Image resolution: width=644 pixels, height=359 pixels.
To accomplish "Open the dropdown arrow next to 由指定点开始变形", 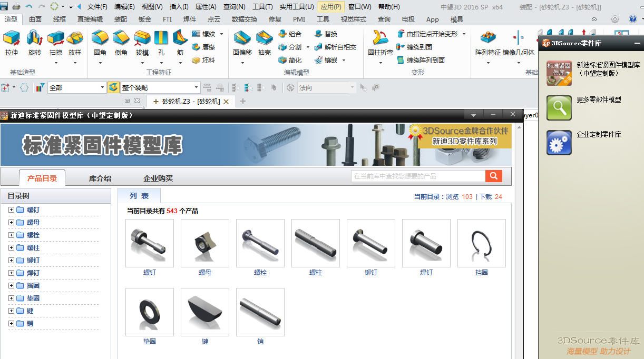I will tap(464, 34).
